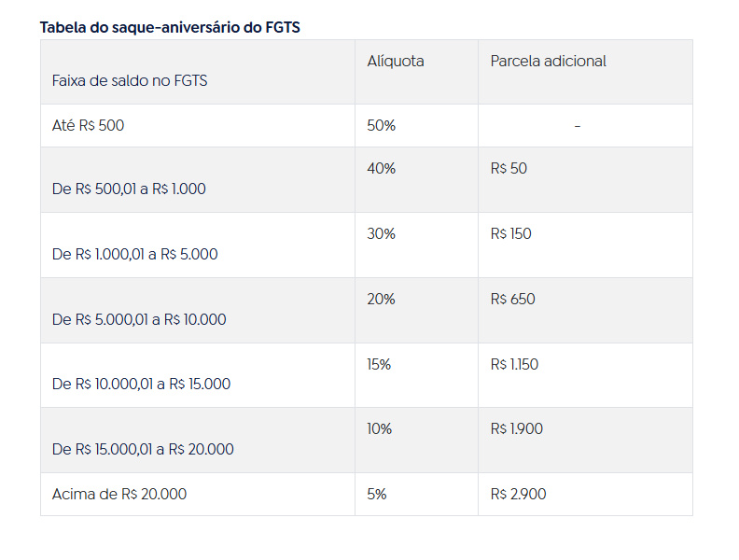Image resolution: width=739 pixels, height=560 pixels.
Task: Click the 'R$ 1.150' additional amount cell
Action: (x=515, y=365)
